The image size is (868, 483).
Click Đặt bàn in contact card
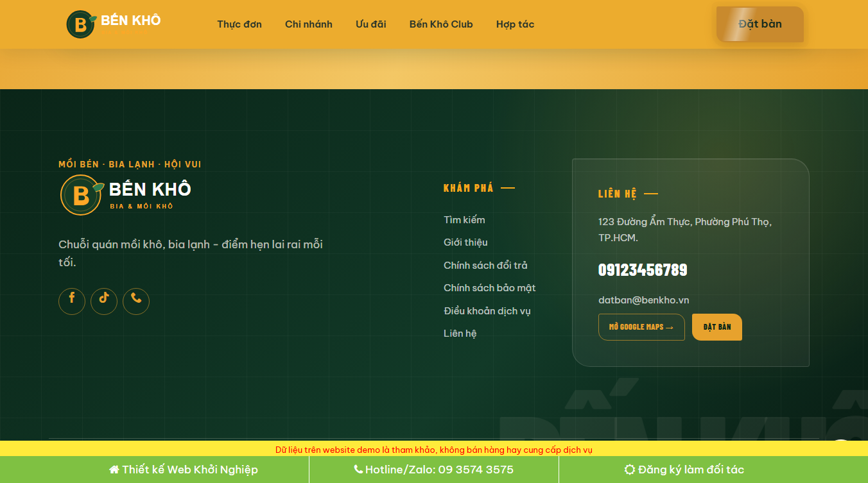(717, 327)
